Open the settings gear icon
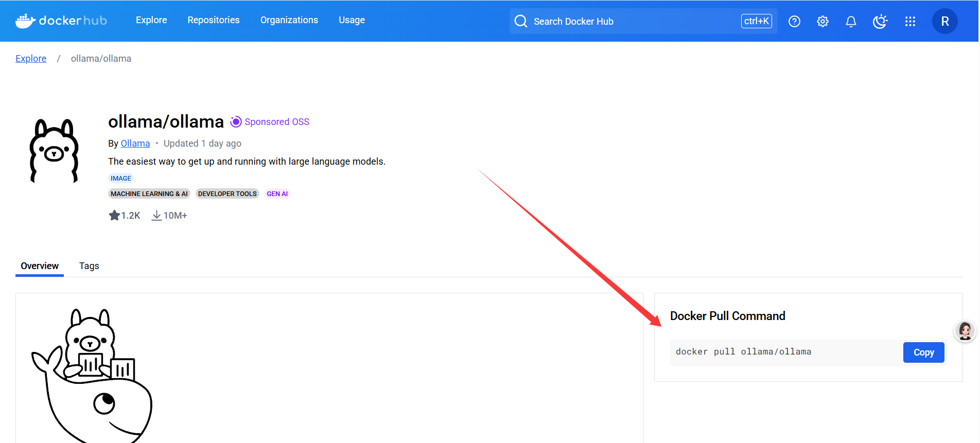 point(822,21)
